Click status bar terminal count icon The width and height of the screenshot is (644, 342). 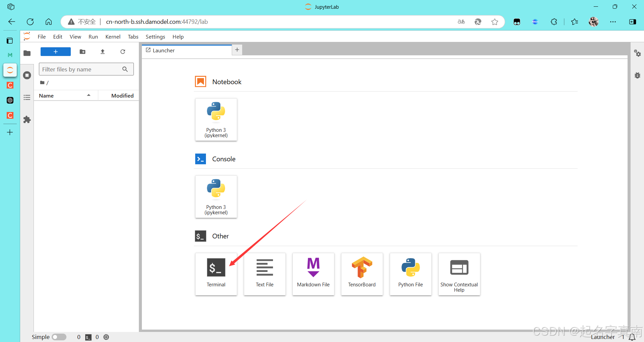tap(88, 337)
